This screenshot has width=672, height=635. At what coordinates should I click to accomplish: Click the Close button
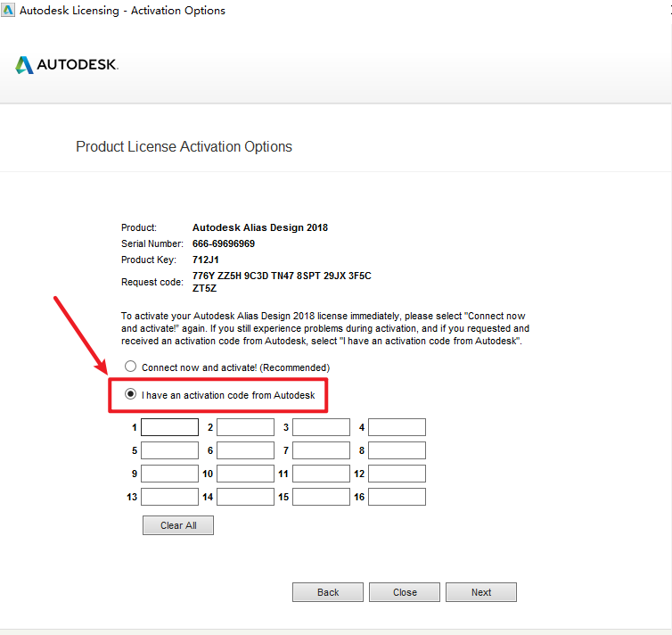pos(405,592)
